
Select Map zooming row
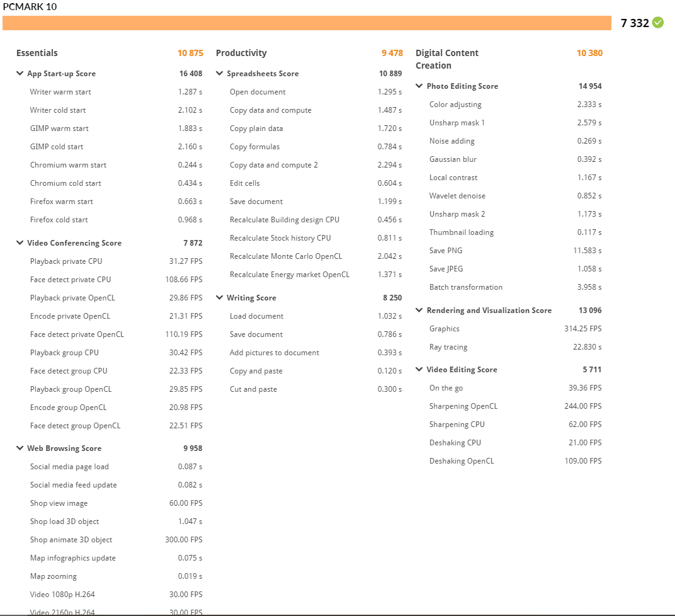click(x=116, y=576)
